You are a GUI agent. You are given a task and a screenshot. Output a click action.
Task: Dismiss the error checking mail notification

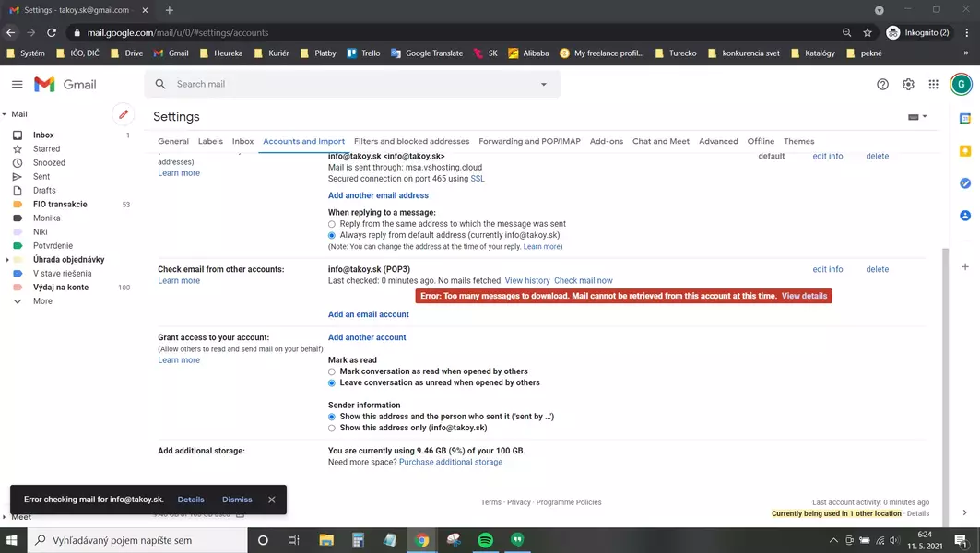point(237,500)
